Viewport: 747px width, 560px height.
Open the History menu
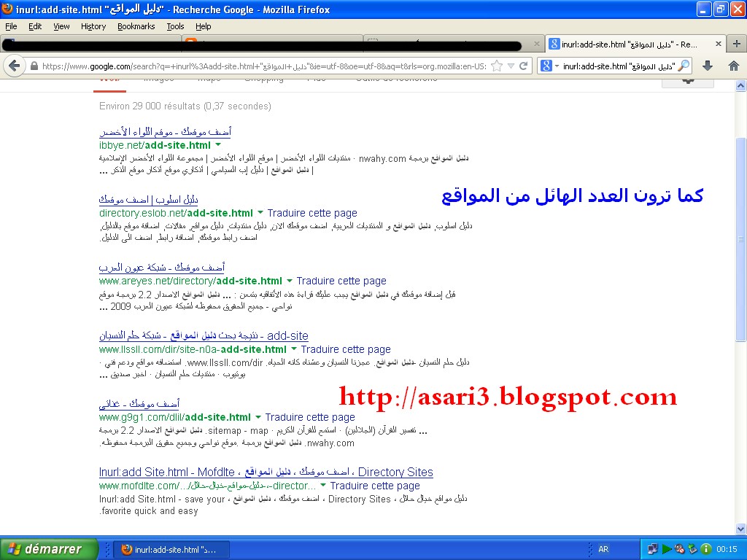[x=93, y=26]
